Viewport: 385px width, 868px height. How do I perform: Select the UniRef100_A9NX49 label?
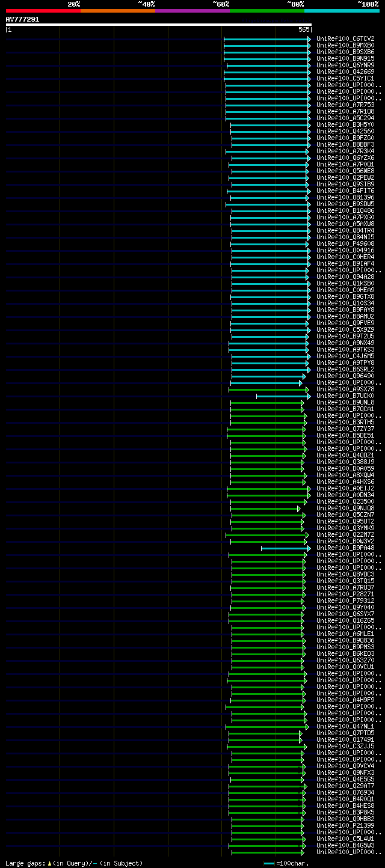pos(345,343)
